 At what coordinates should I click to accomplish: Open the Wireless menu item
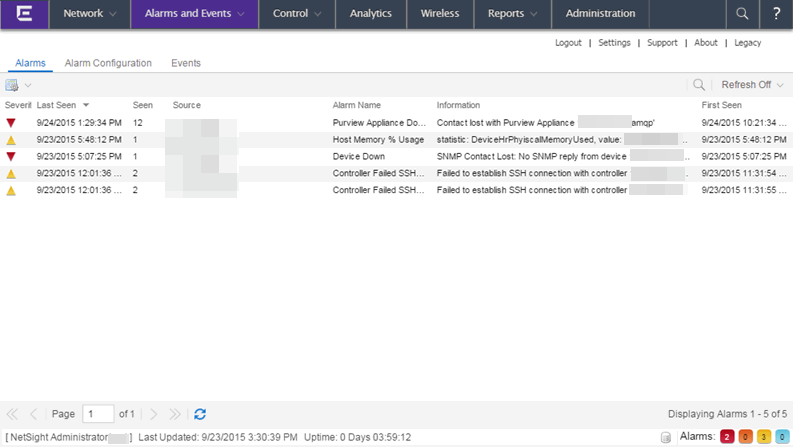tap(440, 14)
